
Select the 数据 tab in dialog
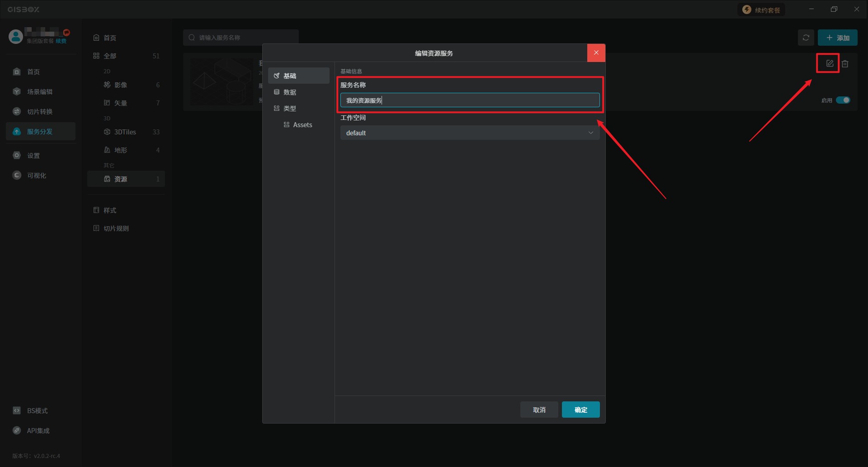(x=290, y=92)
